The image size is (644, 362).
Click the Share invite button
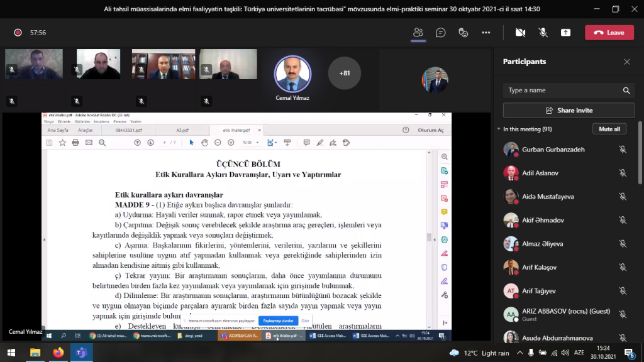(569, 111)
